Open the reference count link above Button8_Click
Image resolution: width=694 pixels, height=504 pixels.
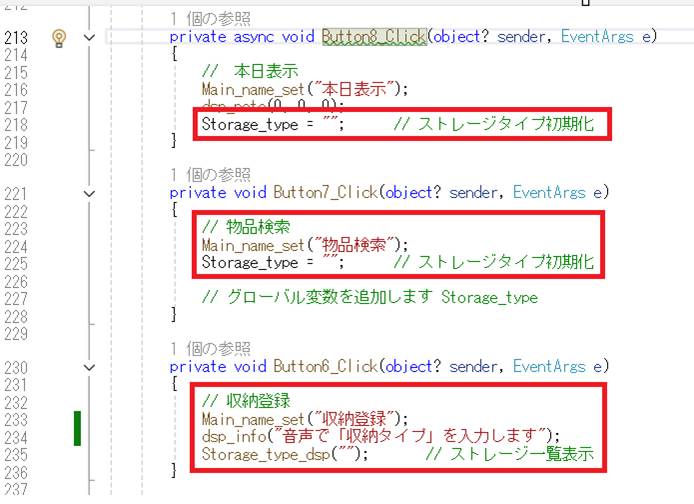(x=210, y=19)
